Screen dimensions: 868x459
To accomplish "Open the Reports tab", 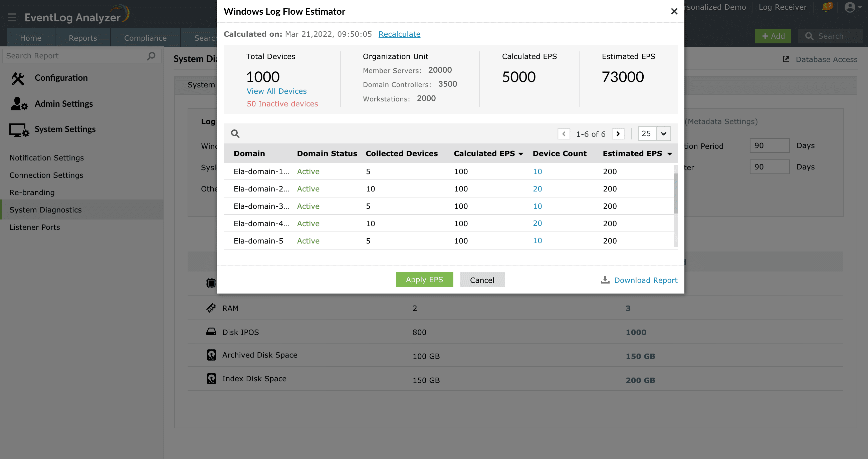I will (82, 38).
